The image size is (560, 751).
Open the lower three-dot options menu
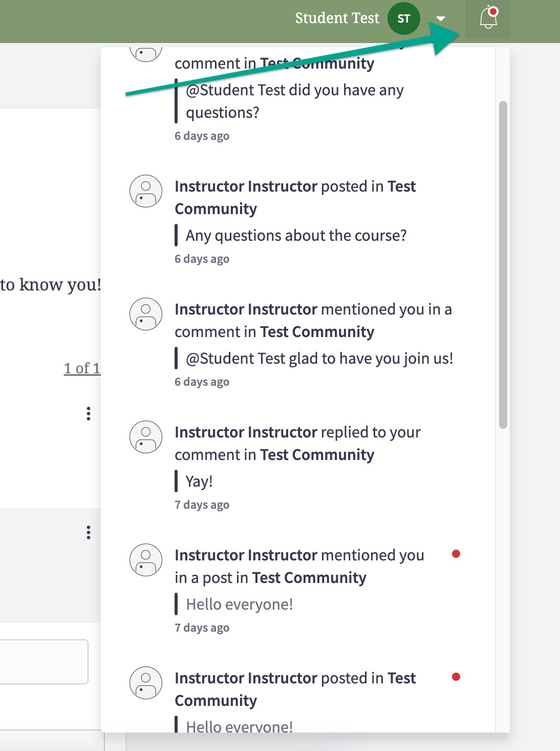pos(89,532)
